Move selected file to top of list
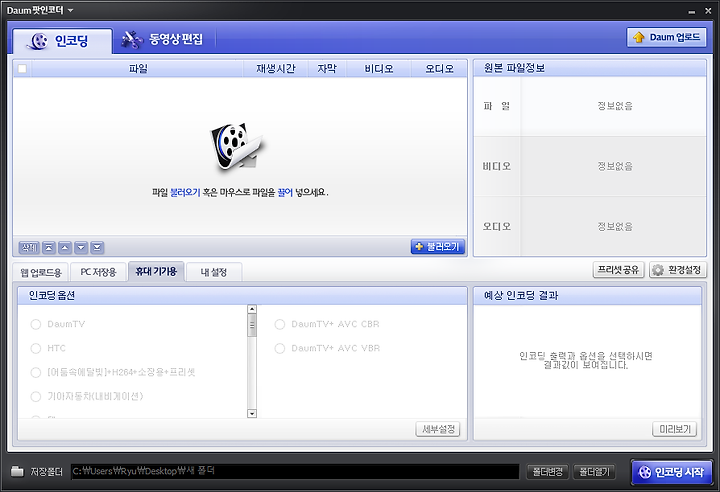 point(49,248)
